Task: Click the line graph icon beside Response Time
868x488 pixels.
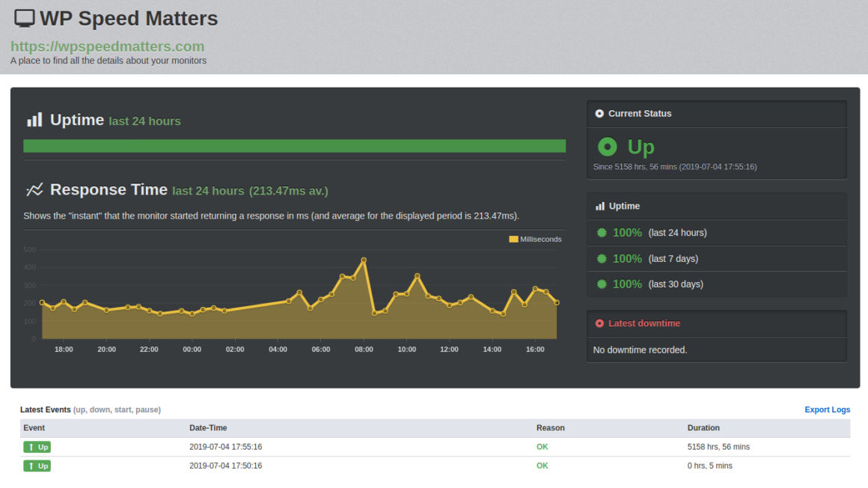Action: click(x=35, y=189)
